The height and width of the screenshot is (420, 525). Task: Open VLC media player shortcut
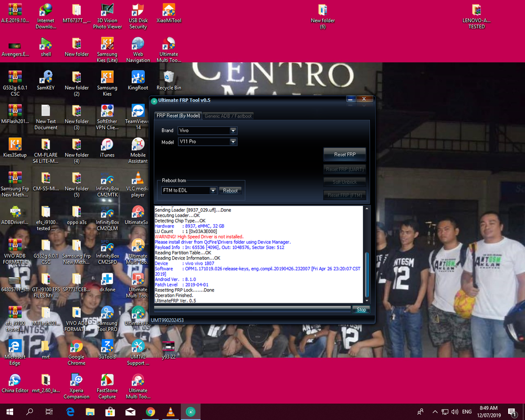(138, 184)
